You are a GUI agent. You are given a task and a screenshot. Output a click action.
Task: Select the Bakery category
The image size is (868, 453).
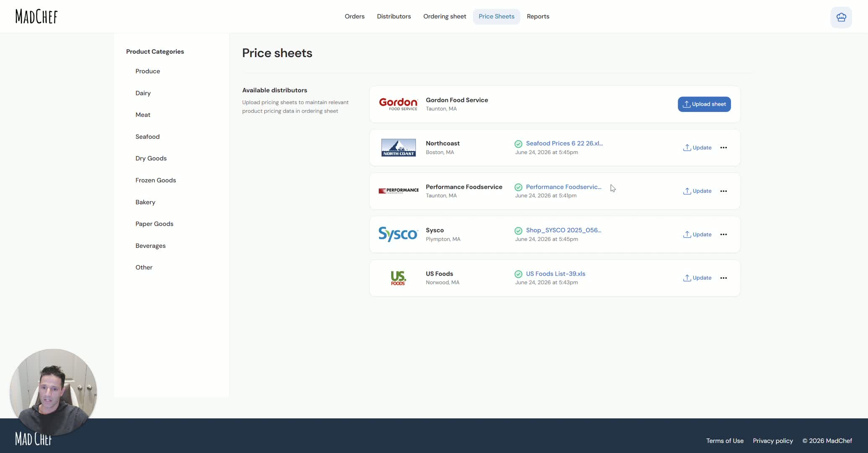click(146, 202)
